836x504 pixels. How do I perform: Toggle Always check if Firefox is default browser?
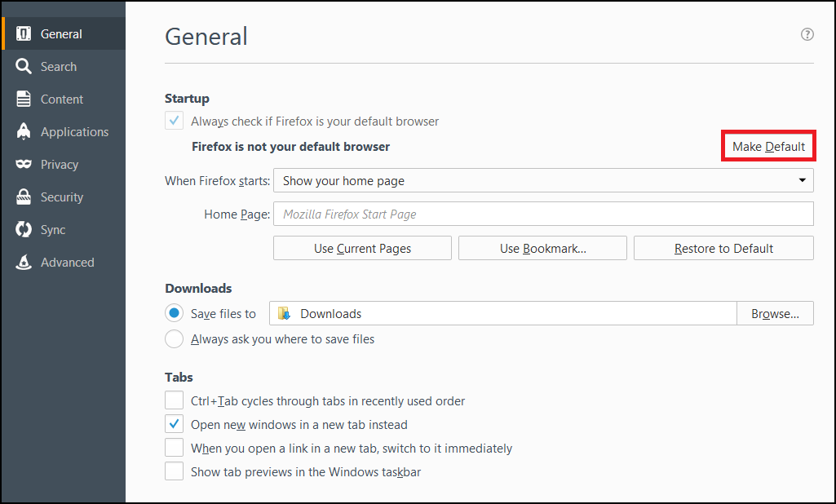(x=174, y=121)
